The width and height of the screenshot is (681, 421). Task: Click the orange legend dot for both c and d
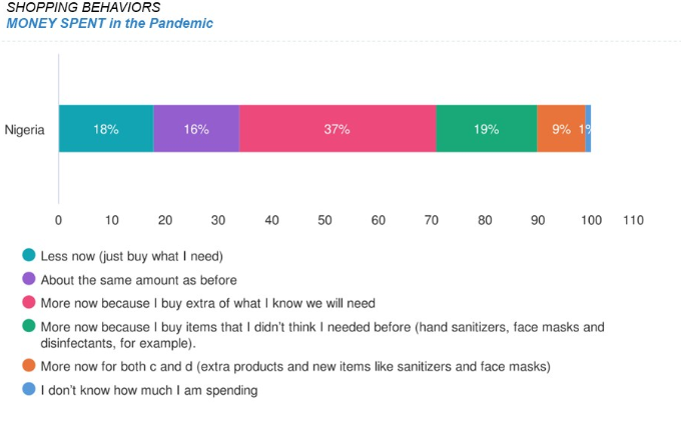pyautogui.click(x=29, y=365)
